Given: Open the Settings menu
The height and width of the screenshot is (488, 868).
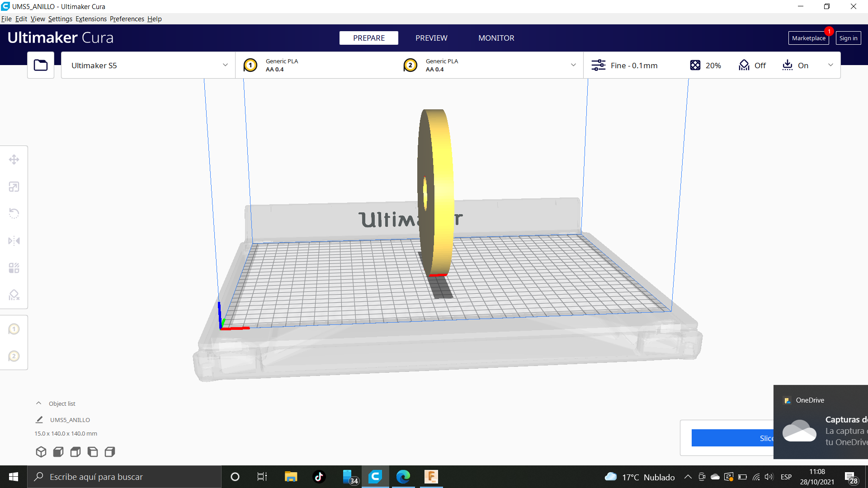Looking at the screenshot, I should pos(60,19).
